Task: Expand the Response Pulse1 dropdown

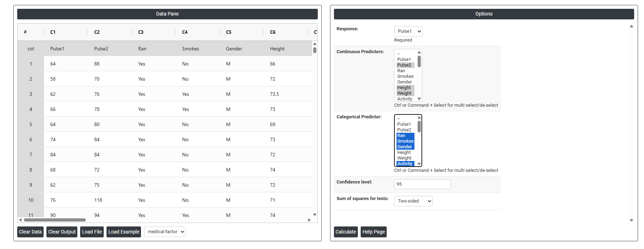Action: (408, 31)
